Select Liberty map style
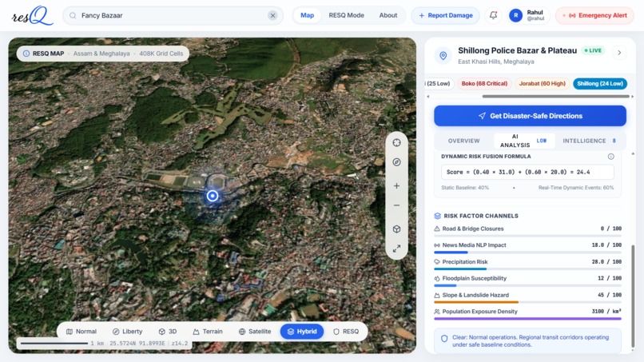 click(127, 332)
